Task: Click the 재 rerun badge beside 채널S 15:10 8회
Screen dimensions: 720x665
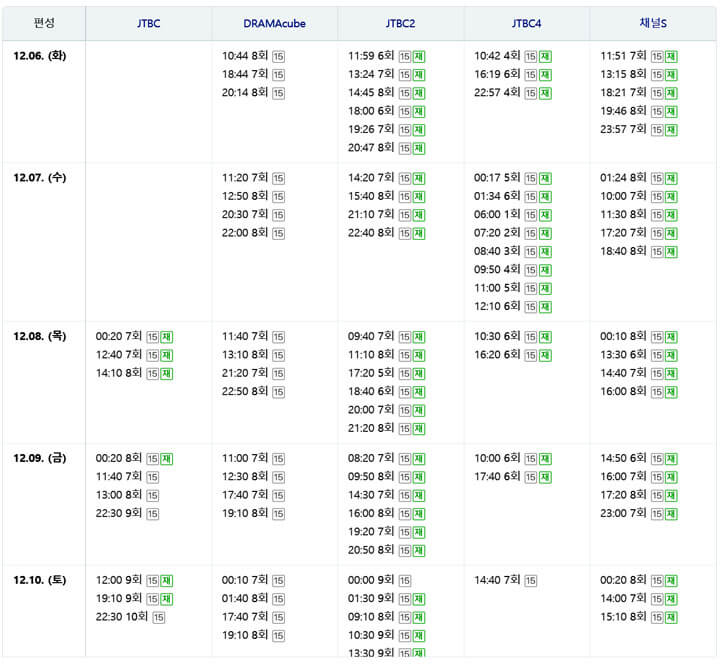Action: click(671, 618)
